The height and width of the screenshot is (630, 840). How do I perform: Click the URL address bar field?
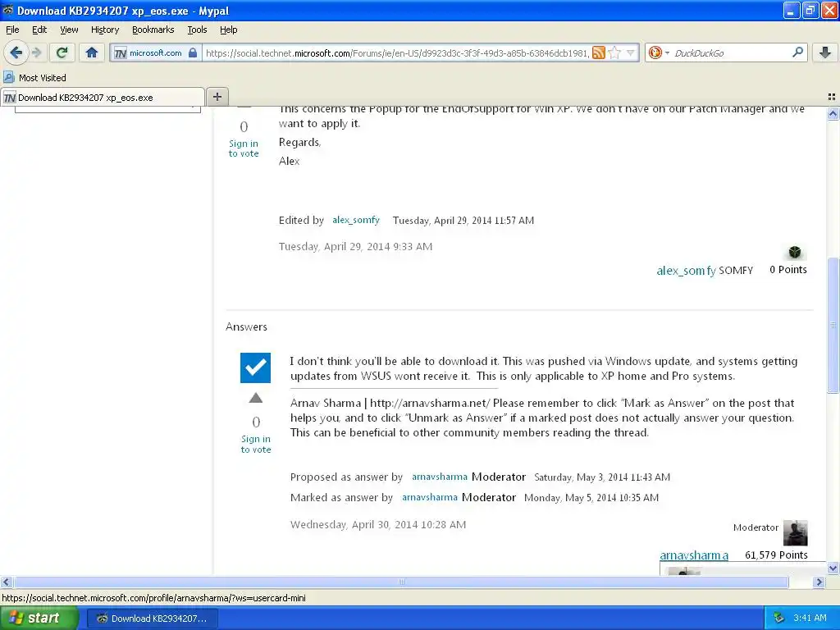pos(396,52)
